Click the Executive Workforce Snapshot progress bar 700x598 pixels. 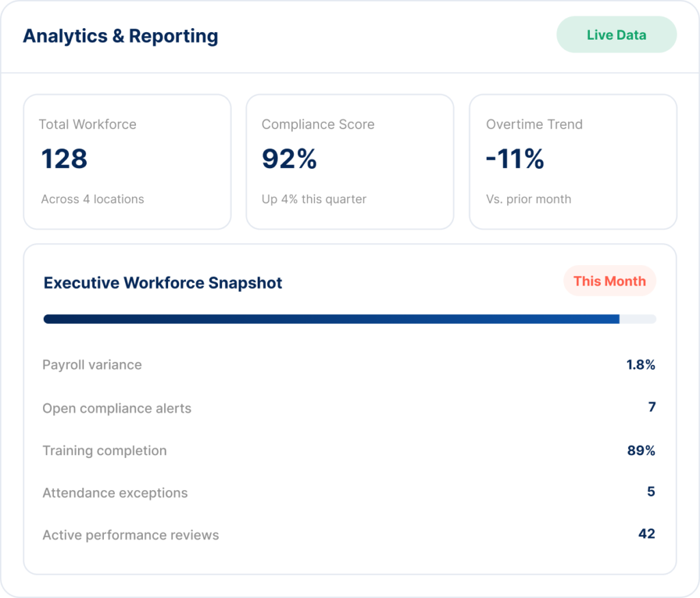pos(350,318)
